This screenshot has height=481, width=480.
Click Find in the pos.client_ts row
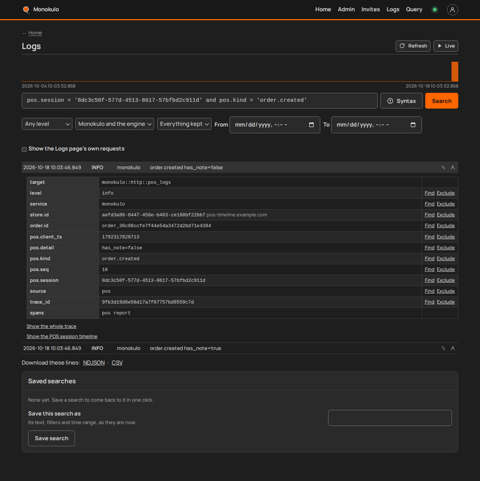(429, 237)
